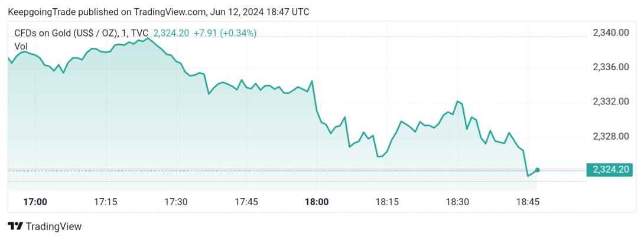Click the 2,328.00 price scale label
Screen dimensions: 644x240
coord(611,136)
